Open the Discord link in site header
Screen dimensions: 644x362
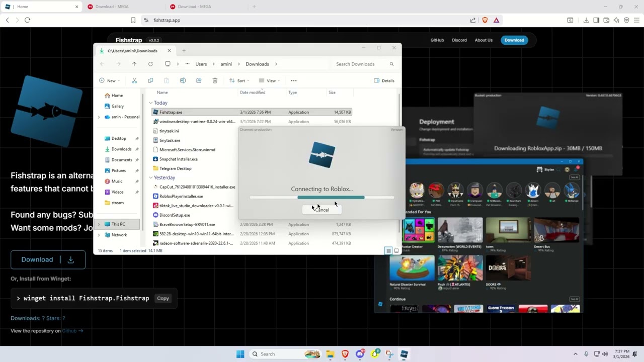coord(459,40)
